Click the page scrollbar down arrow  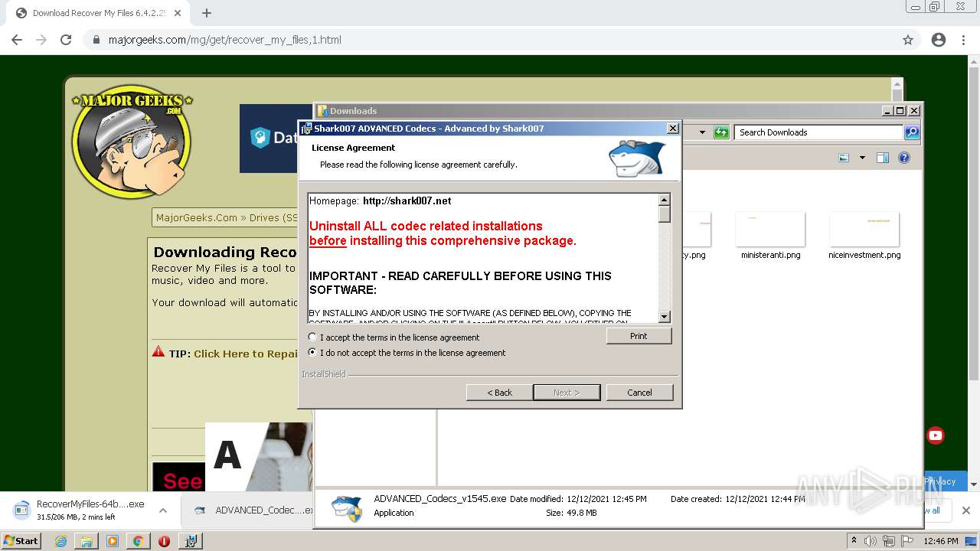974,484
